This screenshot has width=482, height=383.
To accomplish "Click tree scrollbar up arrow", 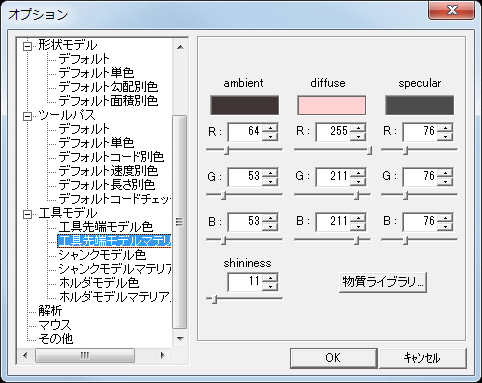I will point(180,47).
